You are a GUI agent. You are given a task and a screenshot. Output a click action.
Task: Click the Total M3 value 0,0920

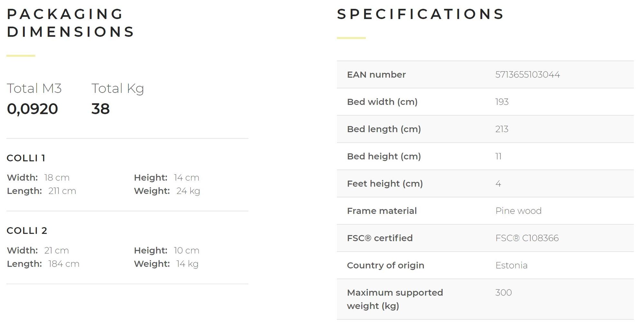pos(33,109)
